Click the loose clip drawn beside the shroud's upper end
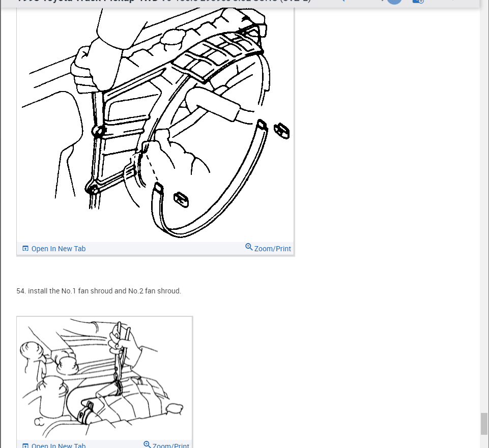The height and width of the screenshot is (448, 489). pos(281,131)
